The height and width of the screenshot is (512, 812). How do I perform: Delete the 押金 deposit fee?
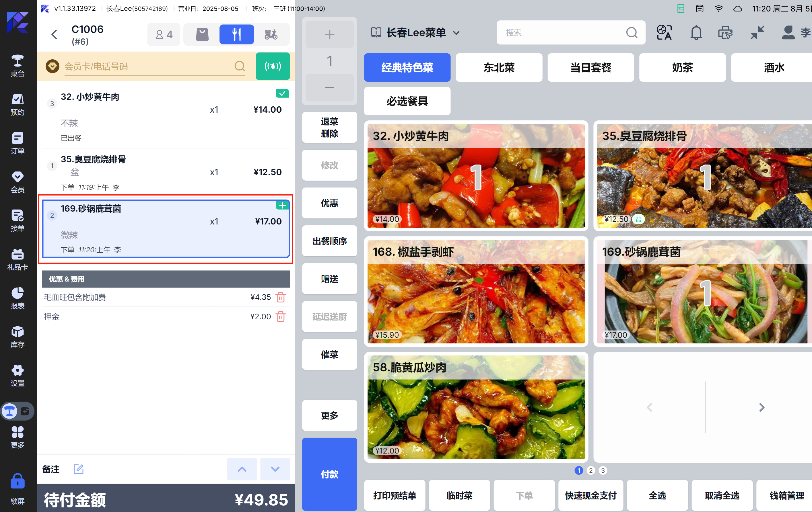(281, 316)
